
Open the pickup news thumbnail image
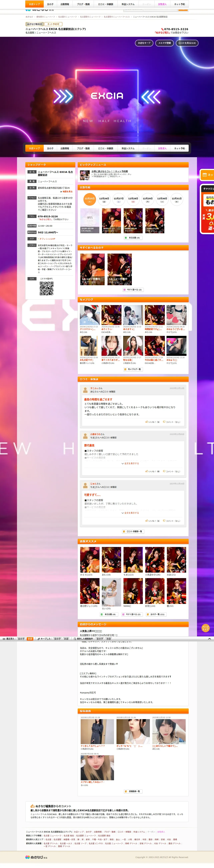85,175
